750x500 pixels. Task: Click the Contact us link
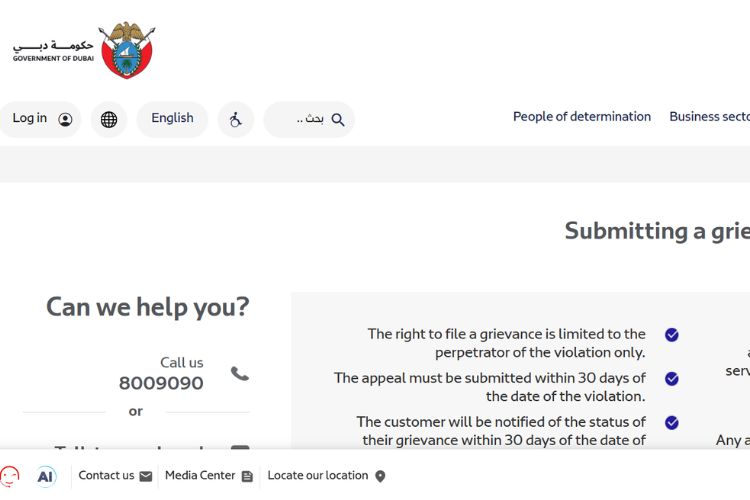click(115, 476)
